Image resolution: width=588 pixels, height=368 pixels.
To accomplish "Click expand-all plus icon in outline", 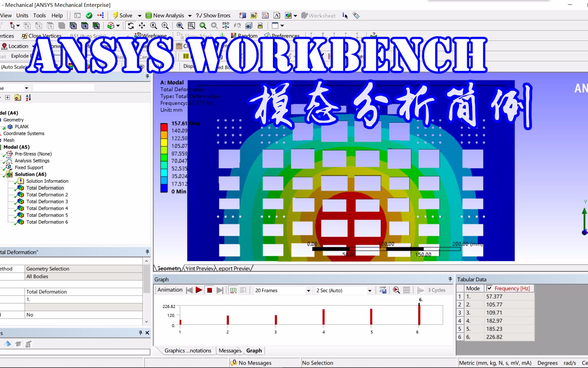I will pos(7,97).
